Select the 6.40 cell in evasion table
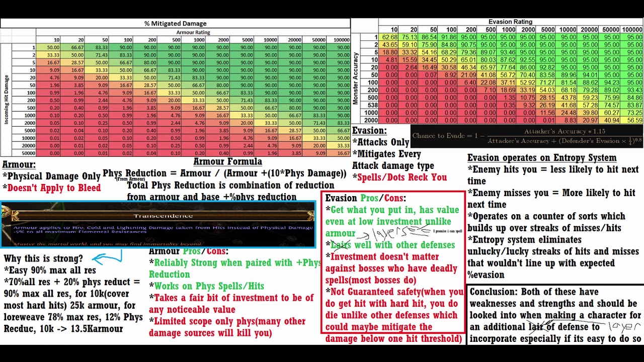Viewport: 644px width, 362px height. coord(470,82)
